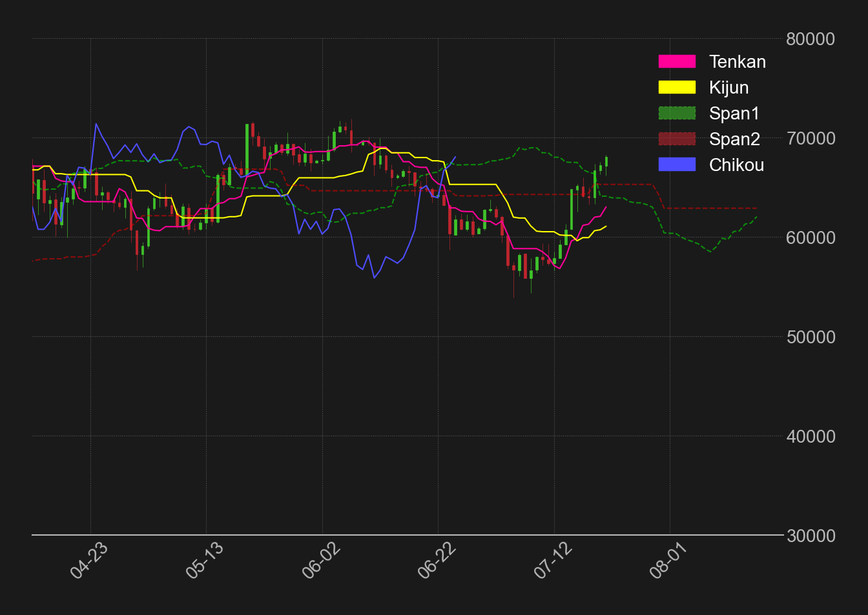Click the 30000 y-axis price label

tap(811, 536)
